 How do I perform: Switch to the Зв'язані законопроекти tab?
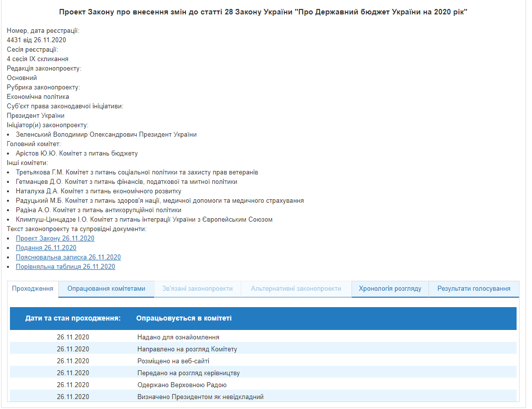(x=197, y=288)
